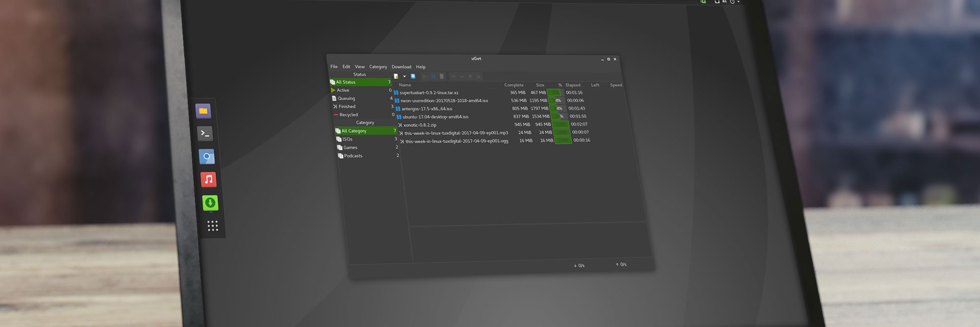Click the progress bar of xonotic-0.8.2.zip row
The height and width of the screenshot is (327, 980).
tap(560, 124)
